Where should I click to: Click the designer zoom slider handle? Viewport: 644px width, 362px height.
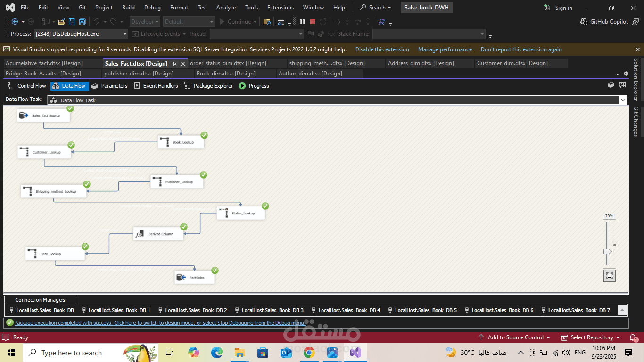click(607, 251)
